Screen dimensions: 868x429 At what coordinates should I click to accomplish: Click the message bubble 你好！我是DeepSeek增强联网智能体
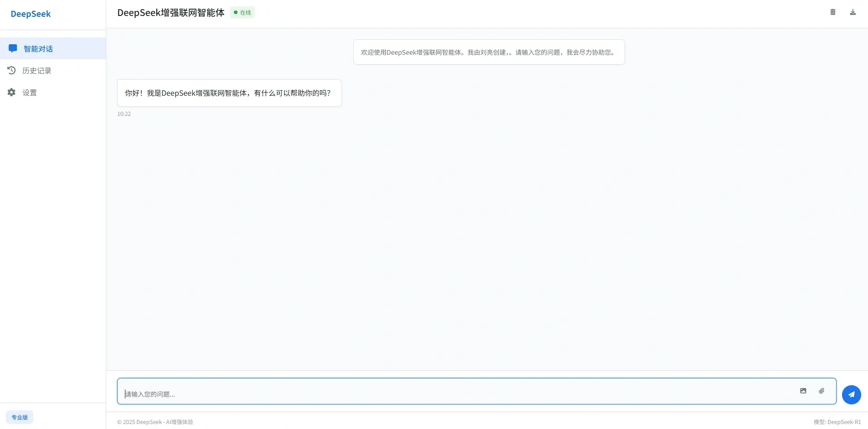(229, 93)
